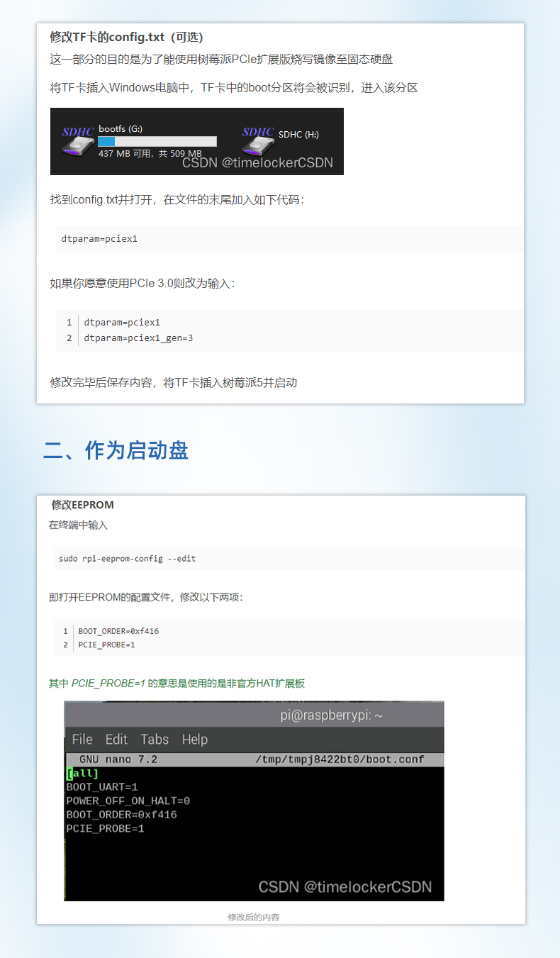Viewport: 560px width, 958px height.
Task: Open the Help menu in terminal
Action: coord(194,739)
